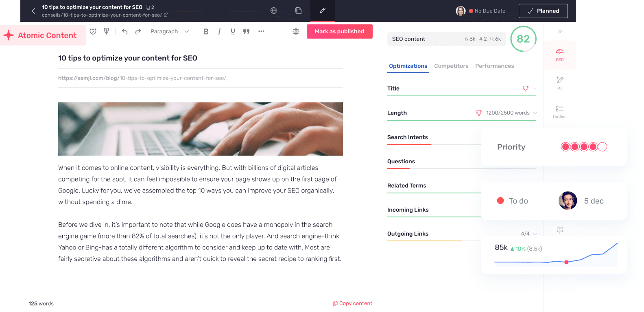Click the 125 words counter
Image resolution: width=644 pixels, height=312 pixels.
click(x=41, y=303)
